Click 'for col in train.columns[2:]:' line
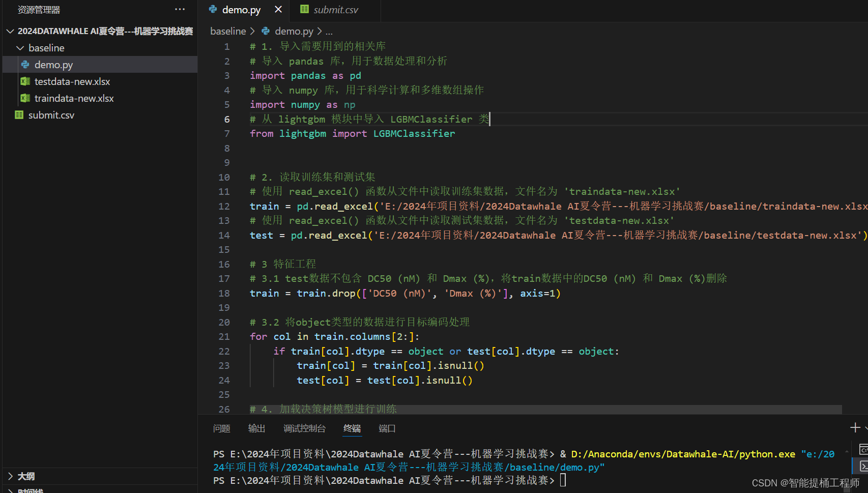The width and height of the screenshot is (868, 493). 335,336
